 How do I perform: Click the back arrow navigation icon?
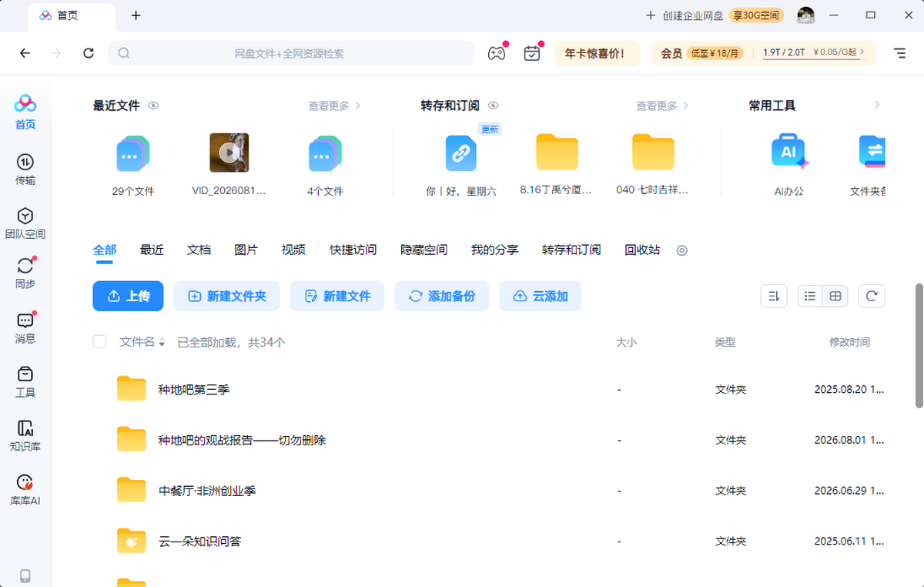coord(25,53)
